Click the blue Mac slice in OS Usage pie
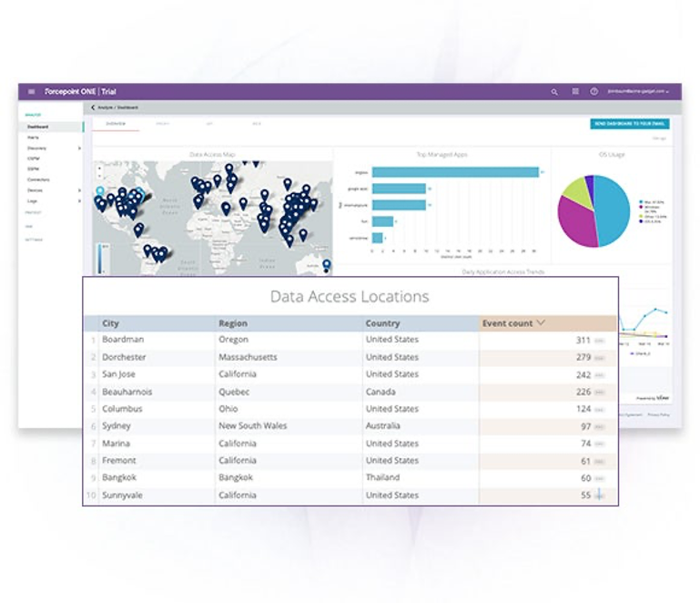This screenshot has width=700, height=603. pos(612,210)
